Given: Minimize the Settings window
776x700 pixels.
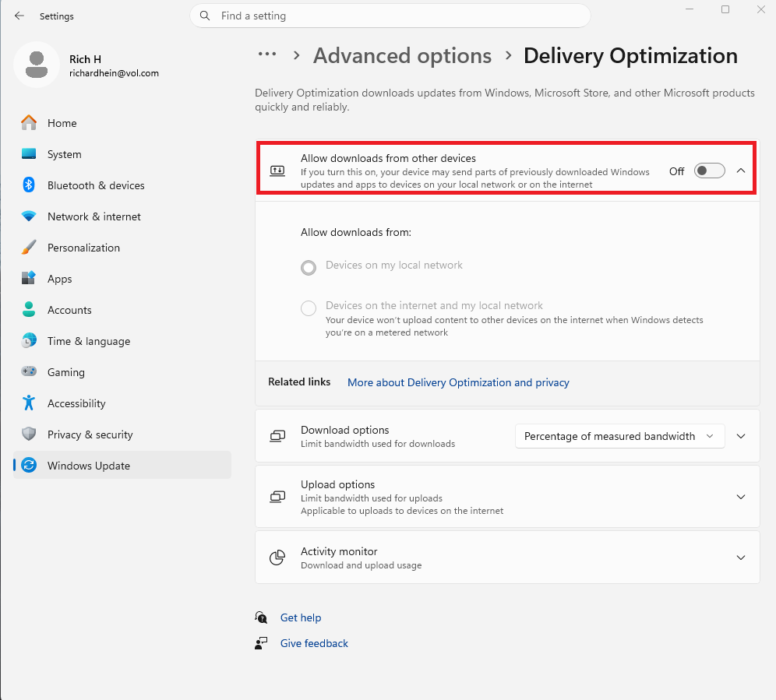Looking at the screenshot, I should (x=690, y=9).
